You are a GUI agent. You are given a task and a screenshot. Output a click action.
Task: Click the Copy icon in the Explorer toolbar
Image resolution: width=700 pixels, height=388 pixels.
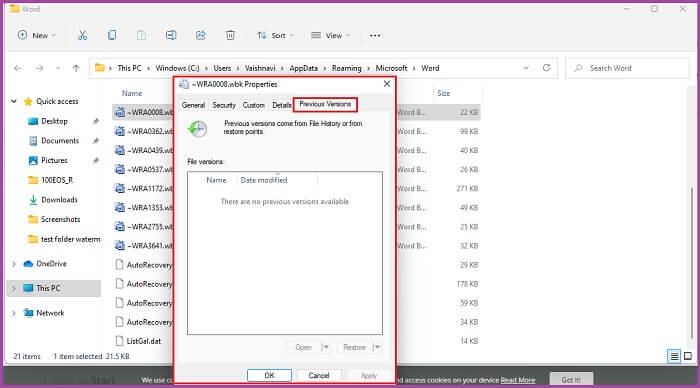point(112,35)
